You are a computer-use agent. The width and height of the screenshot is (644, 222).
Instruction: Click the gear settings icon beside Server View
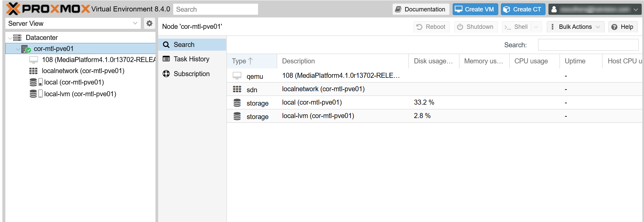(149, 23)
